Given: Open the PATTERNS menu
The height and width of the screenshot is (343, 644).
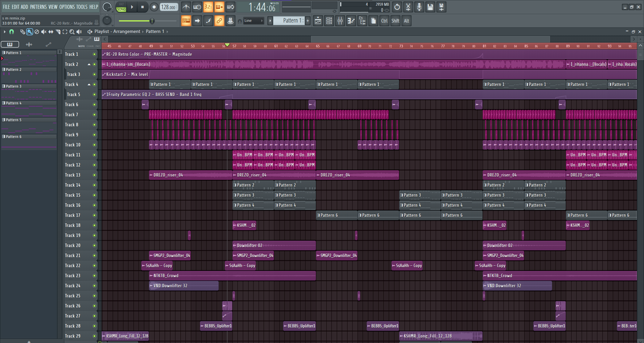Looking at the screenshot, I should [x=38, y=6].
